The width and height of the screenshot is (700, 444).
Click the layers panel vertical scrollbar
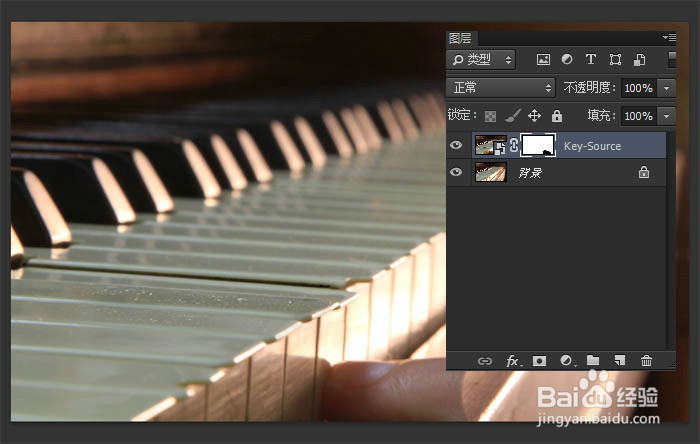pos(671,240)
